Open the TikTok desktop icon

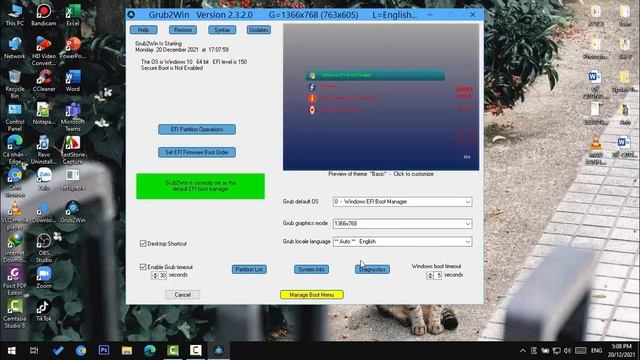(x=44, y=310)
